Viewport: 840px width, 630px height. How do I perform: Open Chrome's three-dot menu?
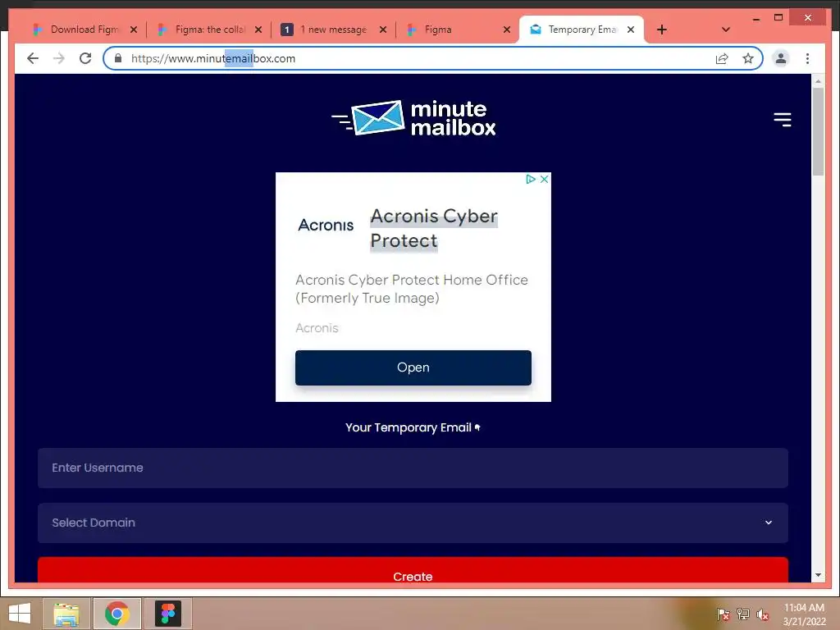tap(807, 58)
